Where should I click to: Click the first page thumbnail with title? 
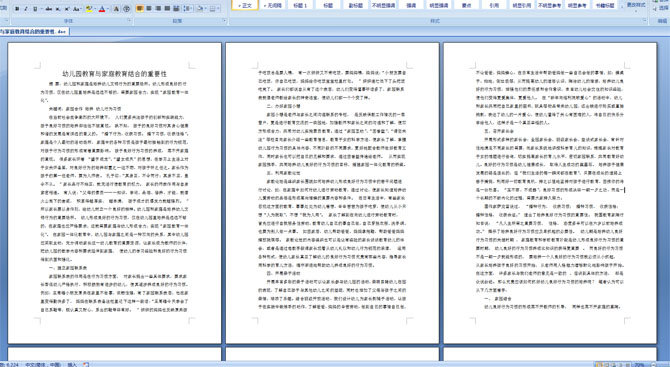pos(115,193)
